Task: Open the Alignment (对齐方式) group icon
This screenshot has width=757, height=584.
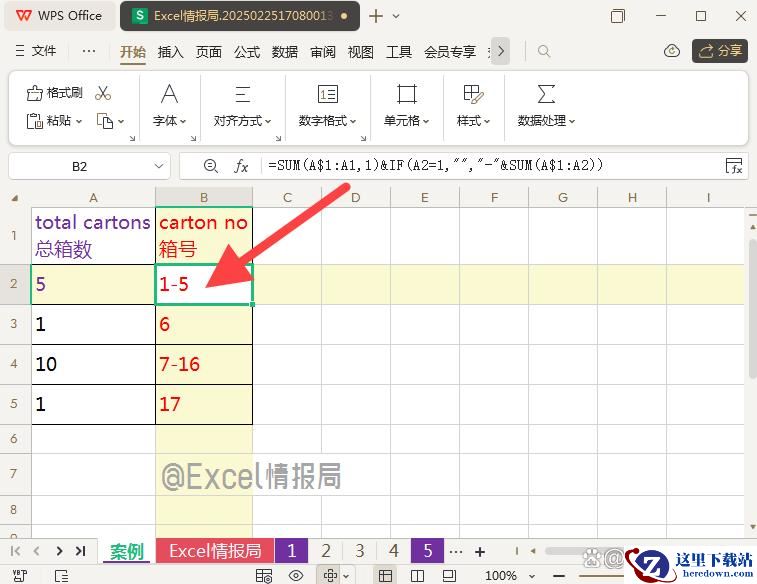Action: point(242,94)
